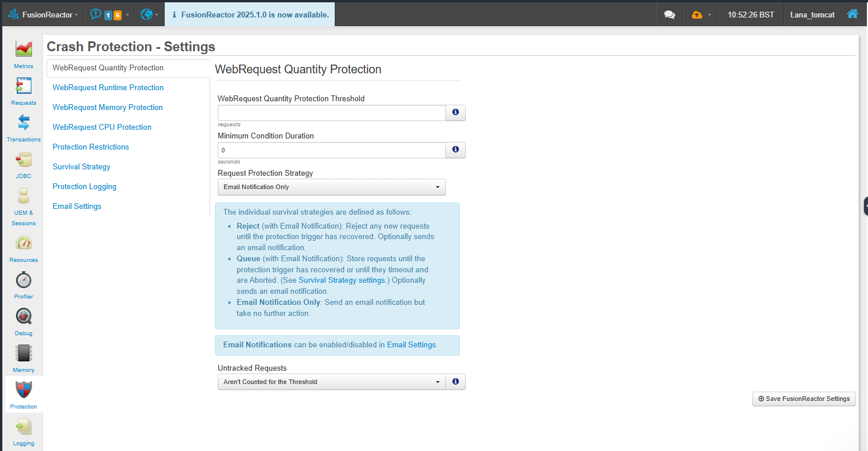The height and width of the screenshot is (451, 868).
Task: Open the FusionReactor logo menu
Action: coord(43,15)
